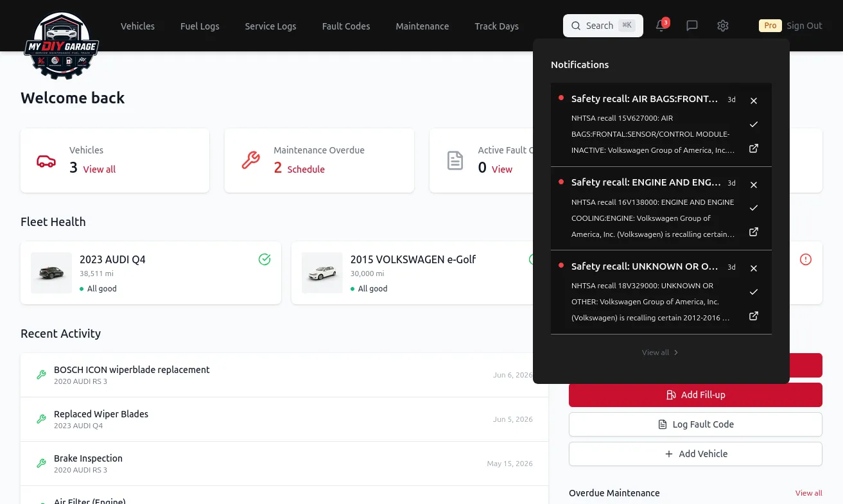Click wrench icon beside Brake Inspection
This screenshot has height=504, width=843.
pos(41,464)
